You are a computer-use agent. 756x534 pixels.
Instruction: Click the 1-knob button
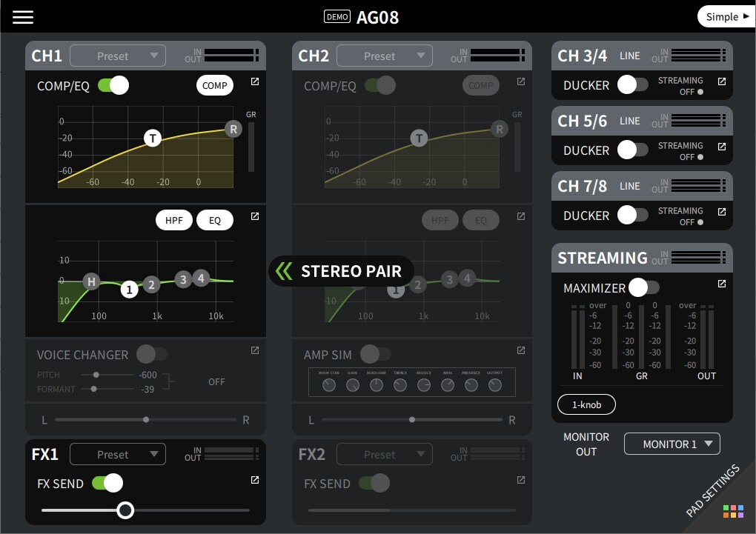point(586,405)
